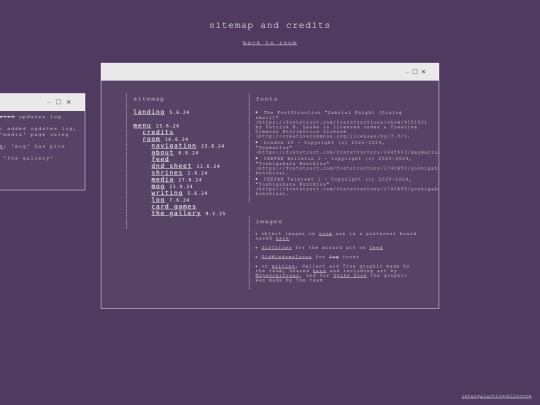Screen dimensions: 540x405
Task: Open the log link dated 7.6.24
Action: [x=158, y=199]
